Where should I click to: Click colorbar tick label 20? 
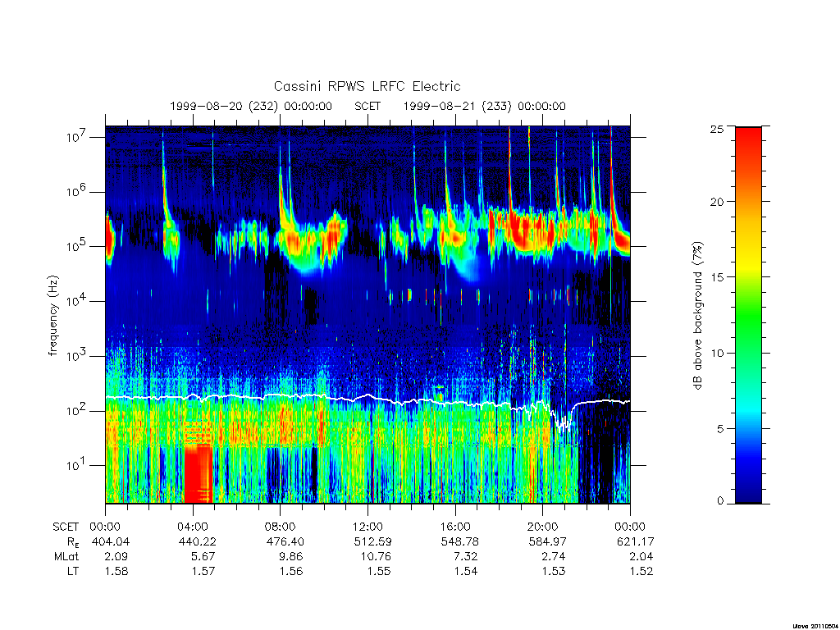(x=717, y=202)
